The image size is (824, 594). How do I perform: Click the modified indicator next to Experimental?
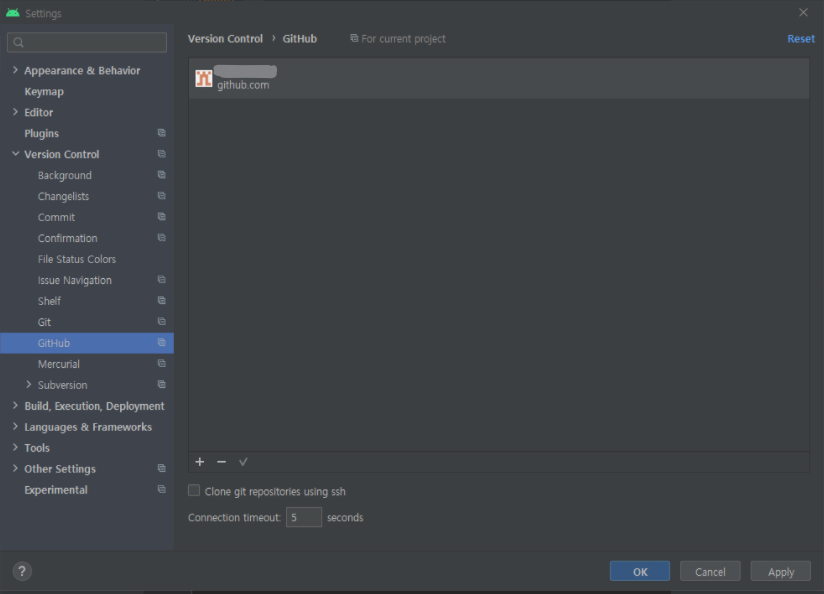coord(161,489)
